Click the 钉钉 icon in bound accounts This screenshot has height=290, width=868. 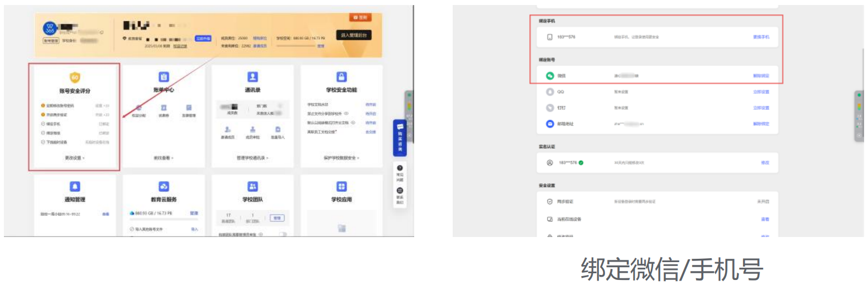coord(550,108)
